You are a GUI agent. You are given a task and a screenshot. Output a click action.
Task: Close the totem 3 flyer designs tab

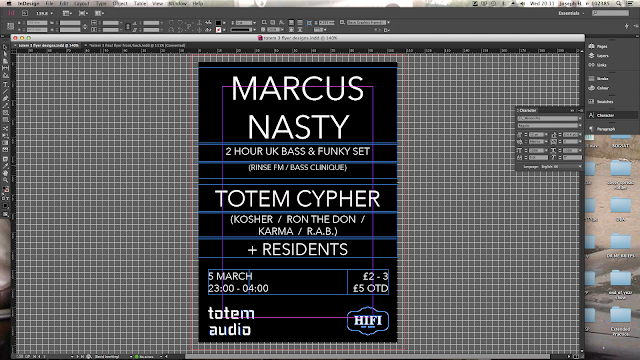(x=16, y=45)
